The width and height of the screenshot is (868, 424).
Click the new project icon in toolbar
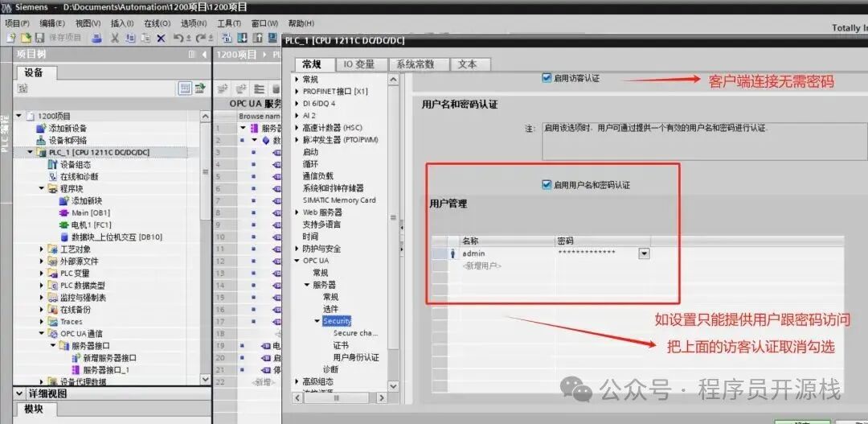pyautogui.click(x=11, y=38)
